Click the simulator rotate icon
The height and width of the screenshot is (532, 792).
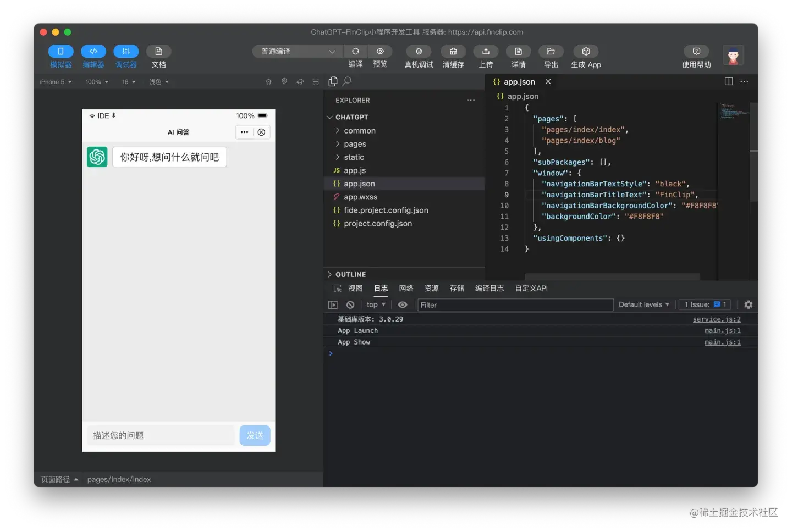point(300,81)
